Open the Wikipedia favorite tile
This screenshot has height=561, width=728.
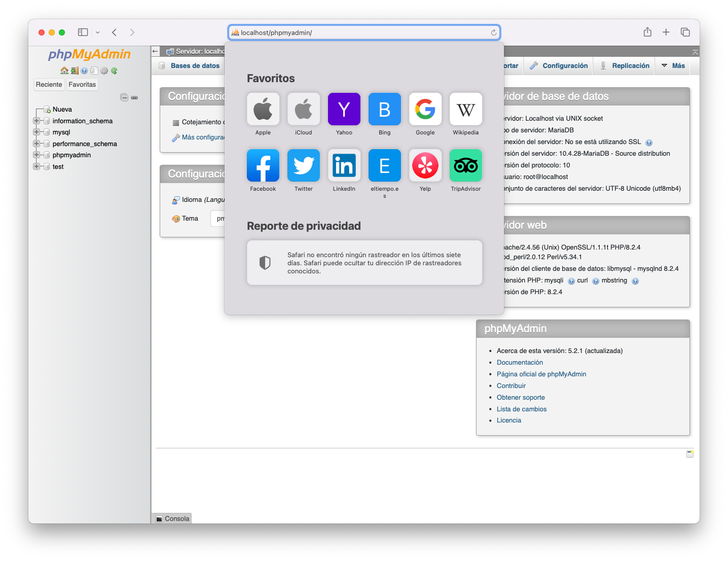(465, 109)
